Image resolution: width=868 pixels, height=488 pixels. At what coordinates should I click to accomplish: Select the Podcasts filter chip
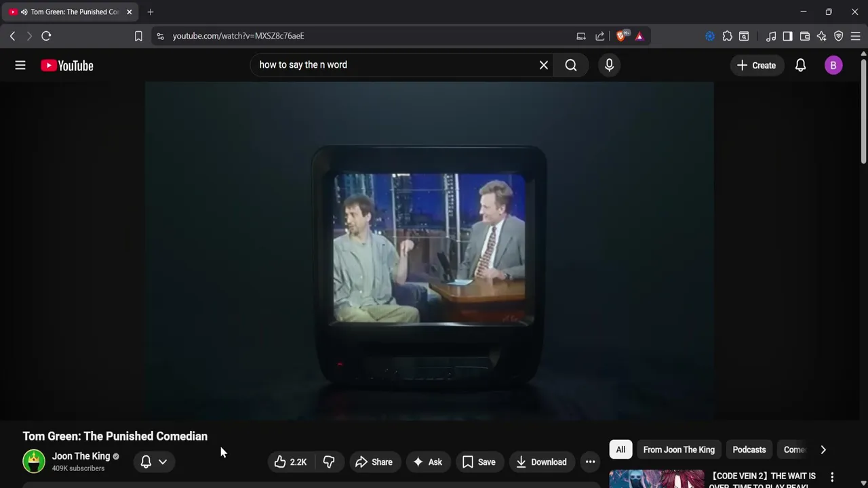[x=749, y=449]
